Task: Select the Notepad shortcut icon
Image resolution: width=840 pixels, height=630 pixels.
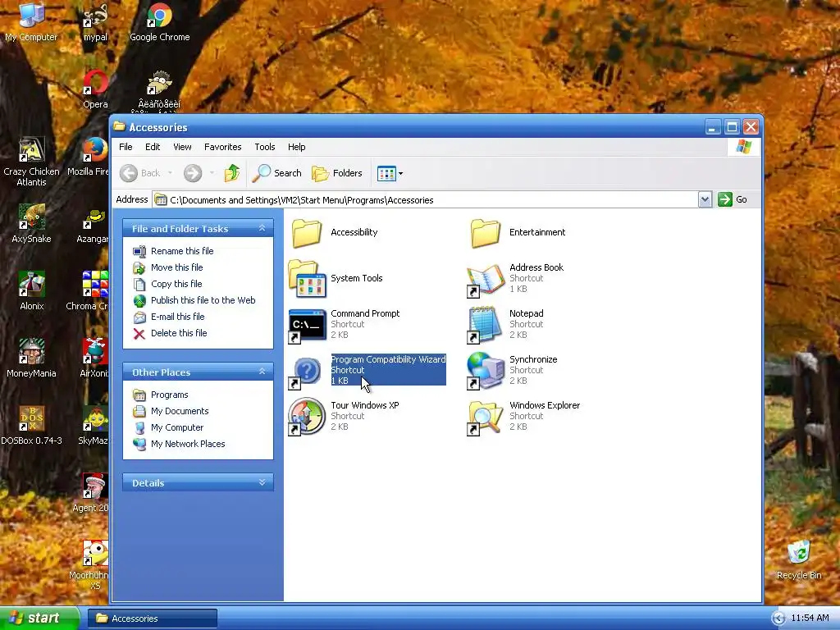Action: [x=486, y=325]
